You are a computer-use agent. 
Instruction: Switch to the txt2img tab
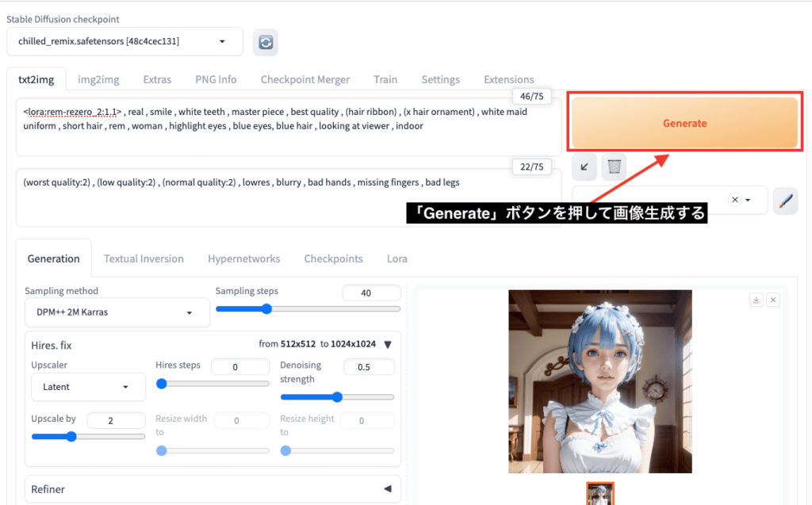[x=36, y=79]
